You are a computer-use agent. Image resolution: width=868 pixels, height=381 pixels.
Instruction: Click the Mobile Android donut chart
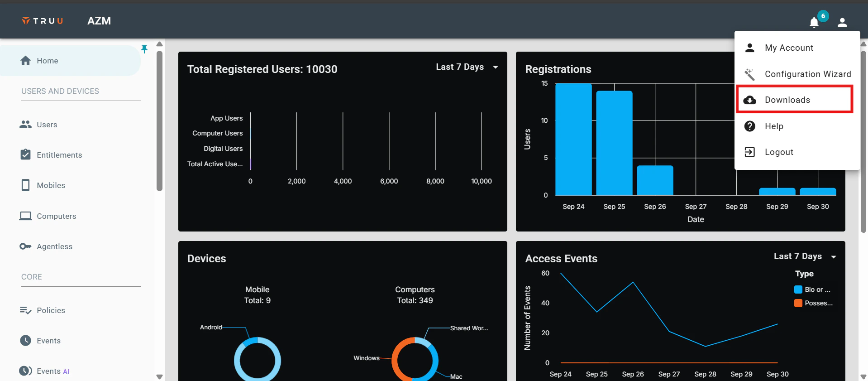(258, 359)
